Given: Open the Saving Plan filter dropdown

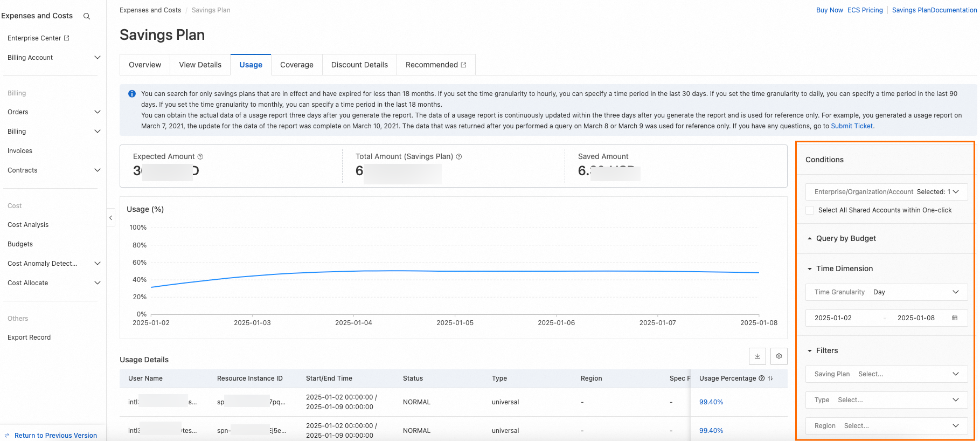Looking at the screenshot, I should [x=886, y=374].
